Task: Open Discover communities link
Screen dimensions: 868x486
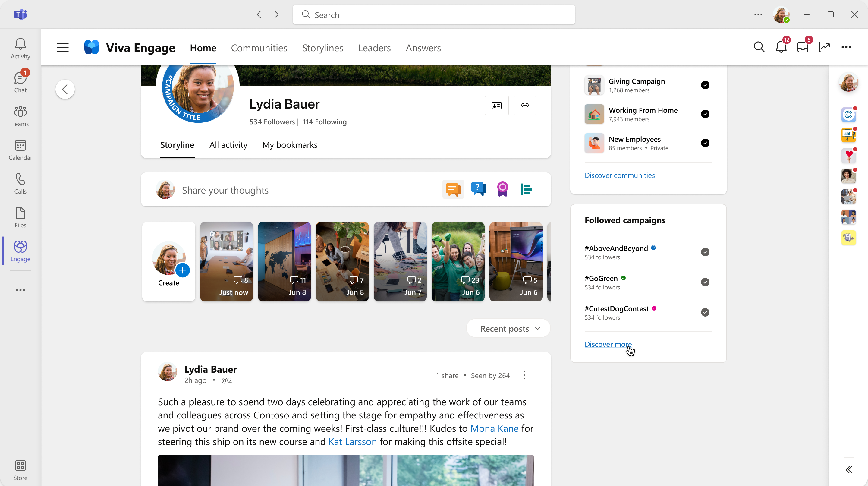Action: pos(620,175)
